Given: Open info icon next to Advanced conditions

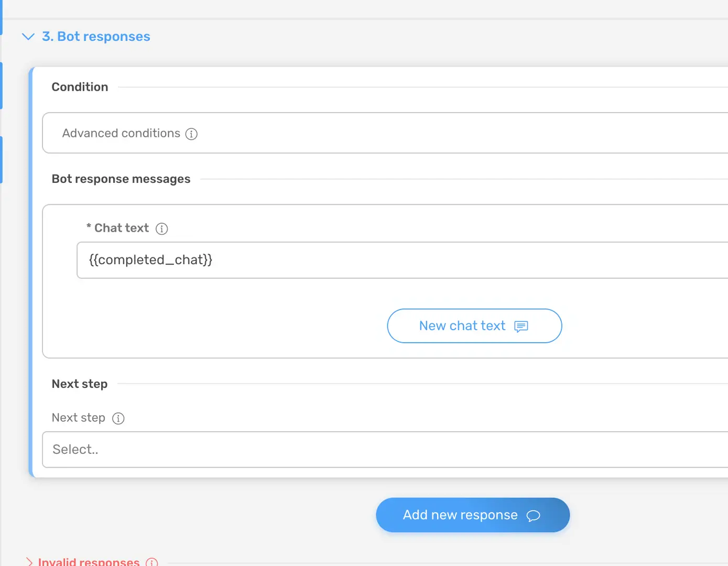Looking at the screenshot, I should [x=192, y=134].
